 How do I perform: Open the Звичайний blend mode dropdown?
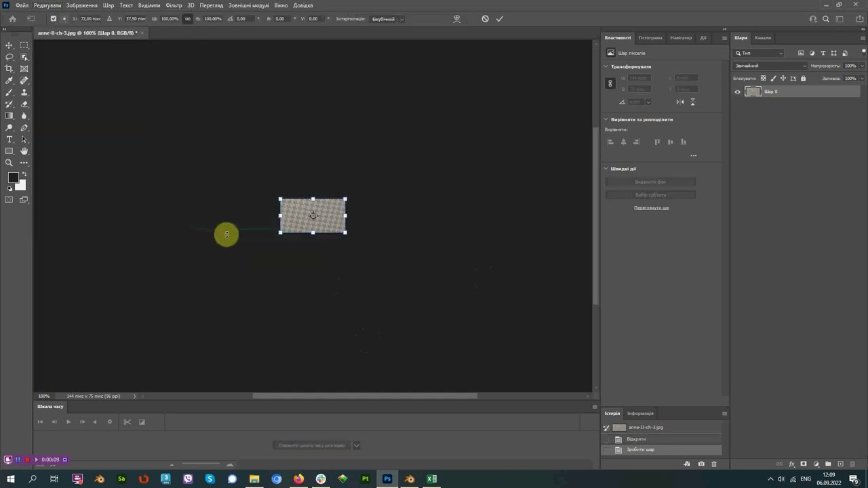[x=770, y=66]
